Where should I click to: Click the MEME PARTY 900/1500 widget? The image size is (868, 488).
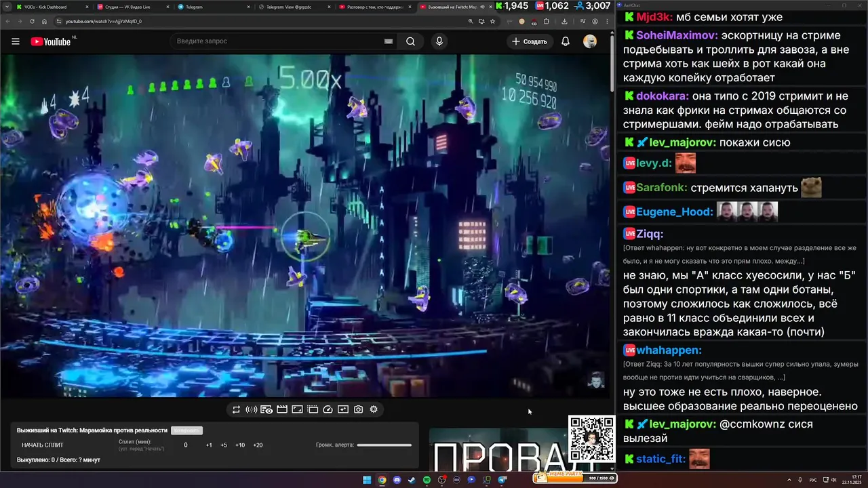pos(574,478)
